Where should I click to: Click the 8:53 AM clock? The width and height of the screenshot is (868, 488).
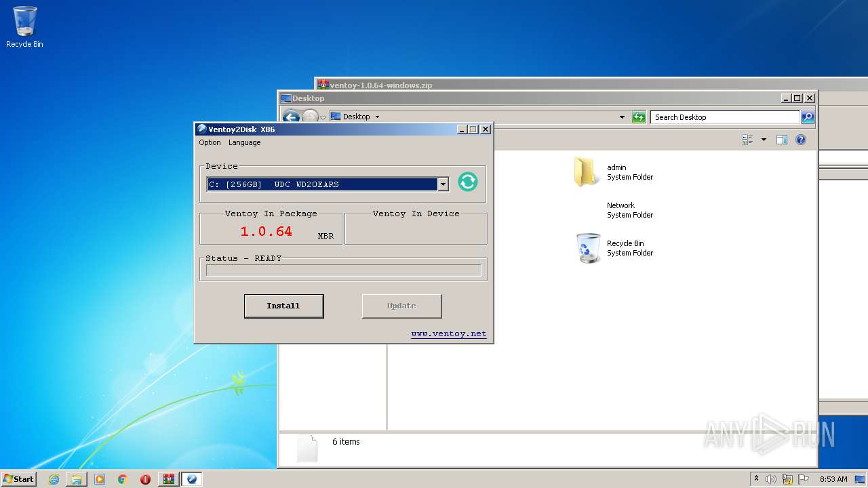tap(833, 479)
